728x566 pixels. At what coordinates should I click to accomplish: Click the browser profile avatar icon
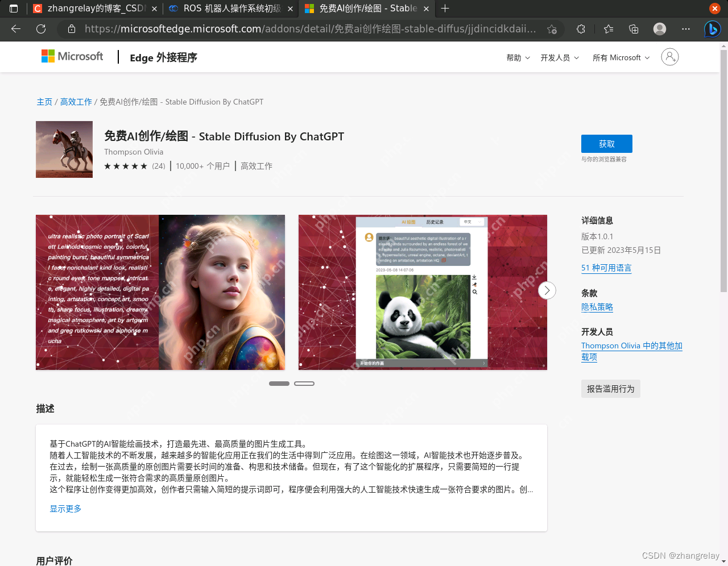click(x=659, y=28)
